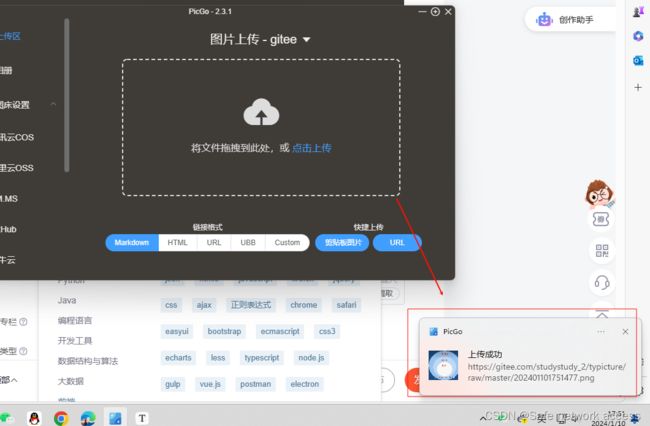Pick the bootstrap tag
This screenshot has height=426, width=650.
coord(224,332)
